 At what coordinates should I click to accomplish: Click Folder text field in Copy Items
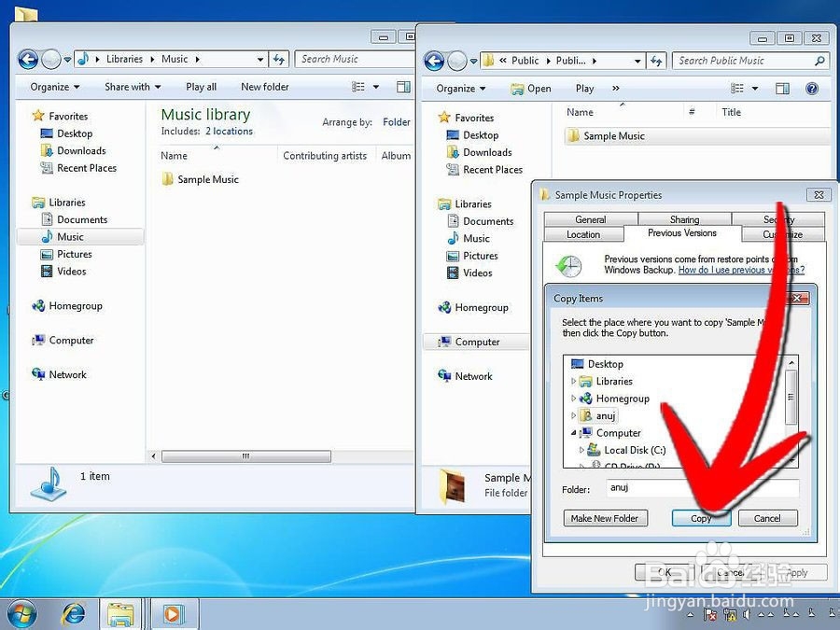pyautogui.click(x=702, y=487)
